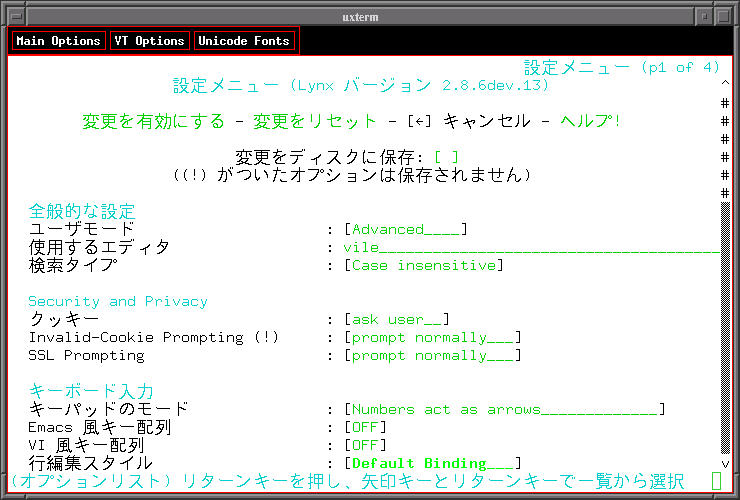Toggle the VI 風キー配列 OFF option
The width and height of the screenshot is (740, 500).
365,445
